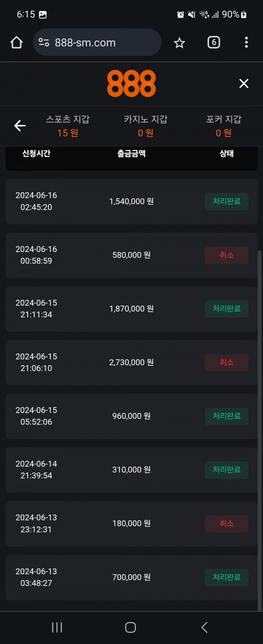
Task: Open the 2024-06-14 21:39:54 withdrawal row
Action: tap(131, 470)
